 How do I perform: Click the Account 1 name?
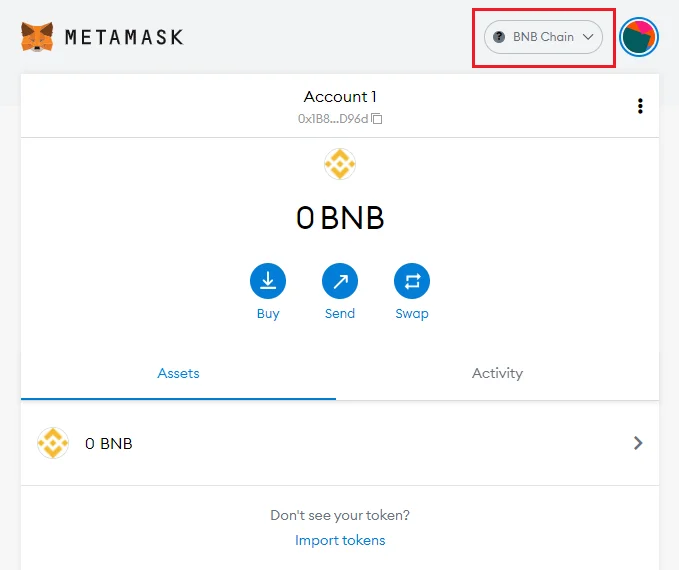tap(340, 97)
